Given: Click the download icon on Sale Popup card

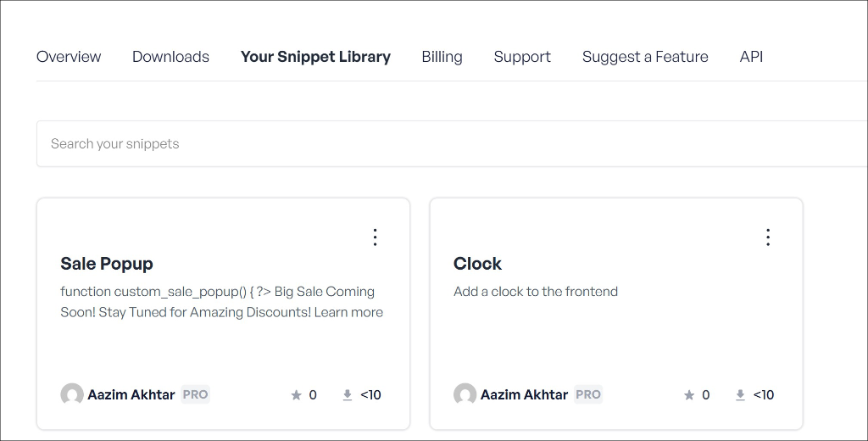Looking at the screenshot, I should point(347,395).
